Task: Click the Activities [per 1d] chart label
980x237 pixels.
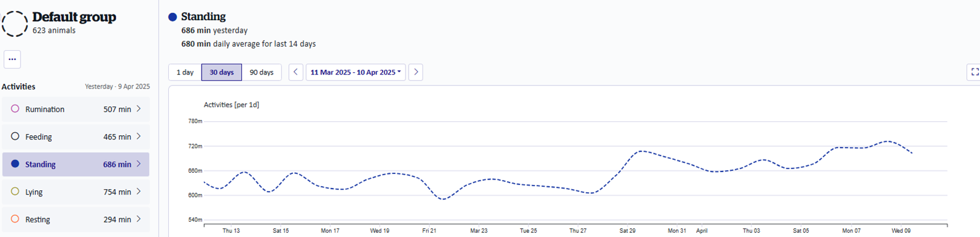Action: point(231,105)
